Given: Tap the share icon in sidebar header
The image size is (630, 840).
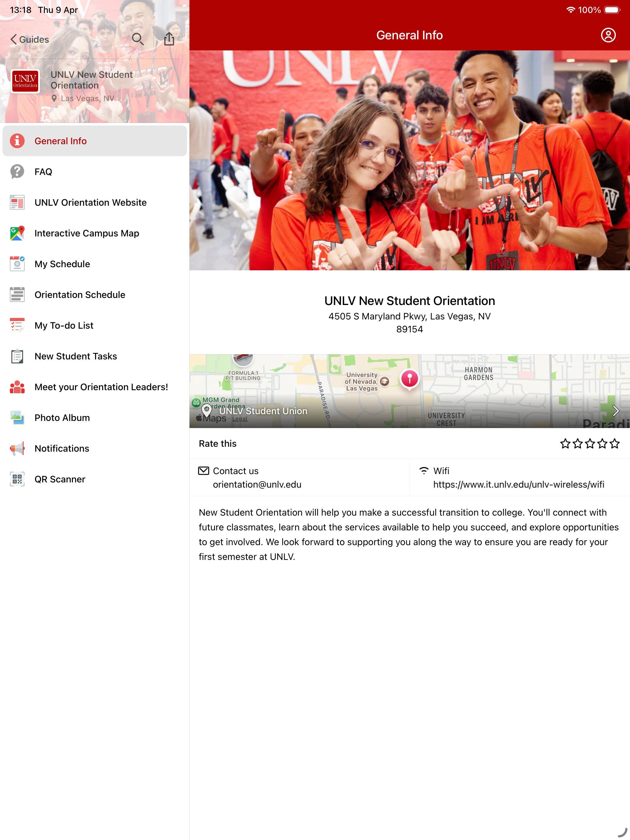Looking at the screenshot, I should [169, 39].
